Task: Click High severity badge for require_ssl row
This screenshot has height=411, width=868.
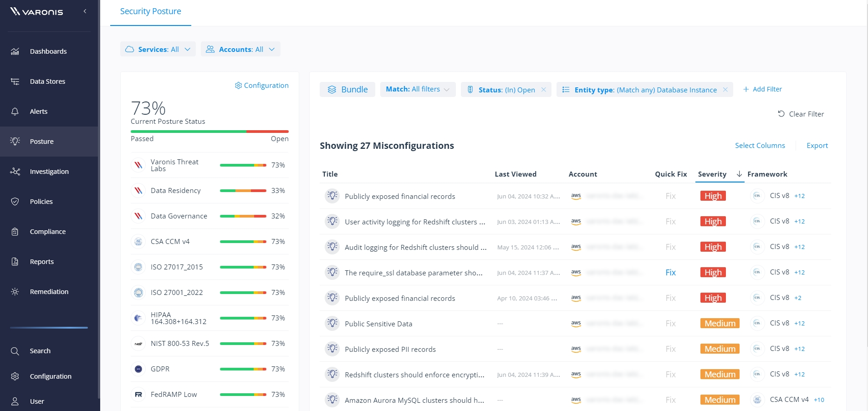Action: [713, 273]
